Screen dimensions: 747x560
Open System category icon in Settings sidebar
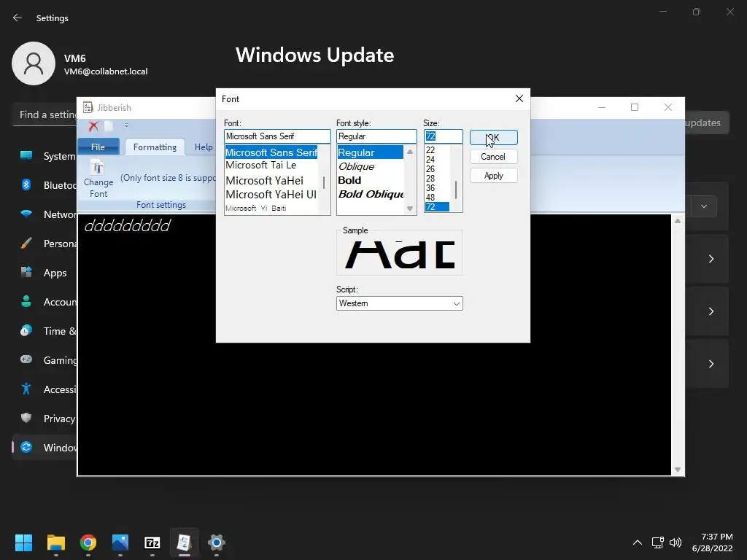click(26, 155)
